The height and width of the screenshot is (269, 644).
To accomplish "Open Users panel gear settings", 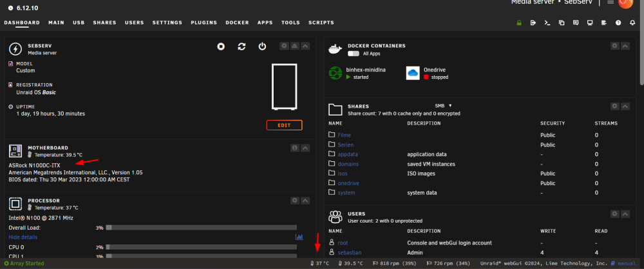I will [x=614, y=214].
